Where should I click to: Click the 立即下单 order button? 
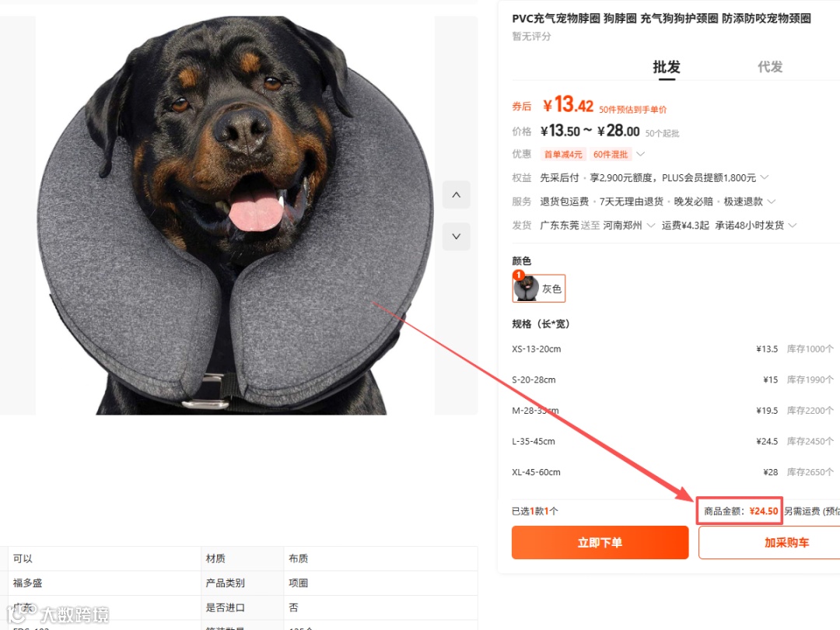[600, 542]
